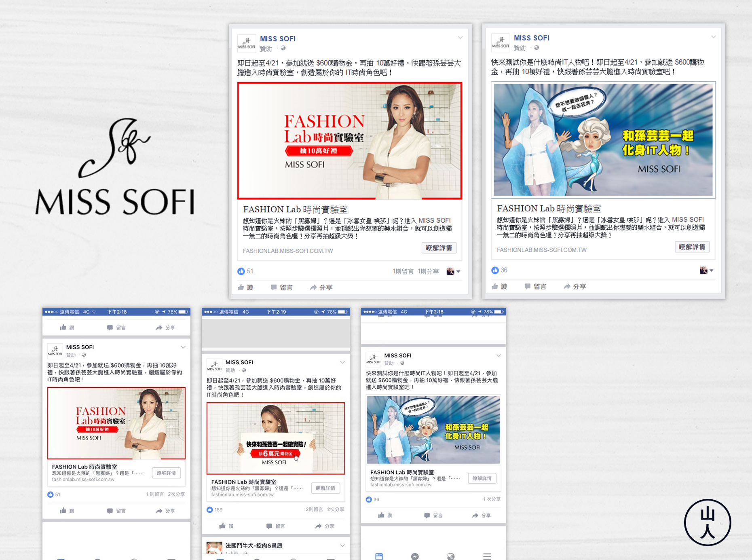Open the profile selector dropdown beside 1則分享
Viewport: 752px width, 560px height.
tap(453, 271)
